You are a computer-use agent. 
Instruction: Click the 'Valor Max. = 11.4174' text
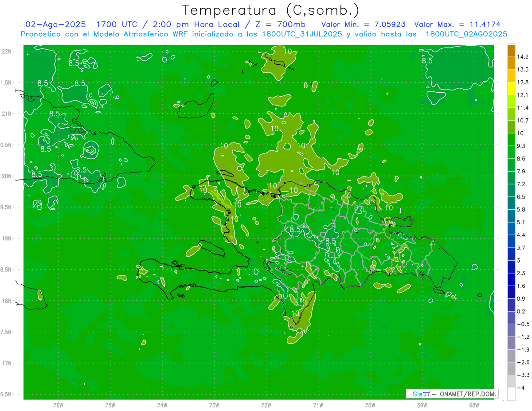tap(458, 24)
